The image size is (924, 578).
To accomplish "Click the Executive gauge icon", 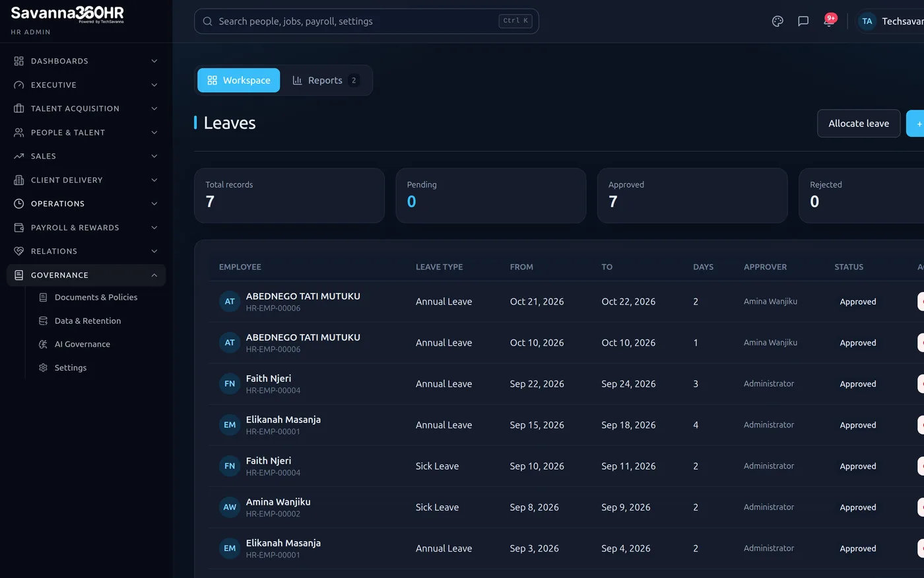I will point(18,85).
